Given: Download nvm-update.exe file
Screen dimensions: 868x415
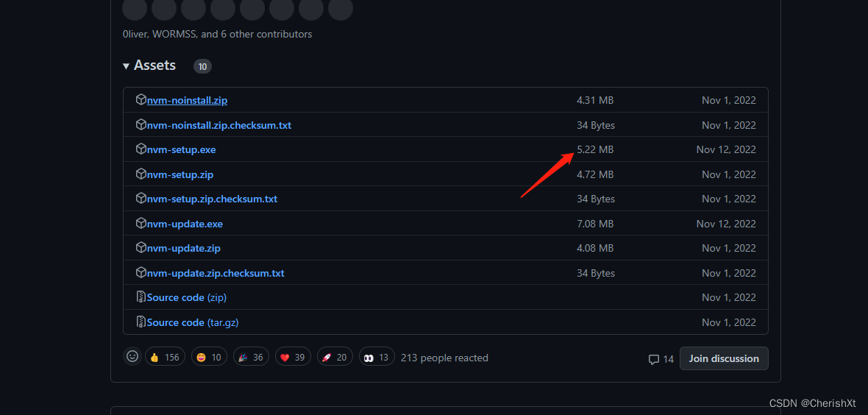Looking at the screenshot, I should (x=185, y=224).
